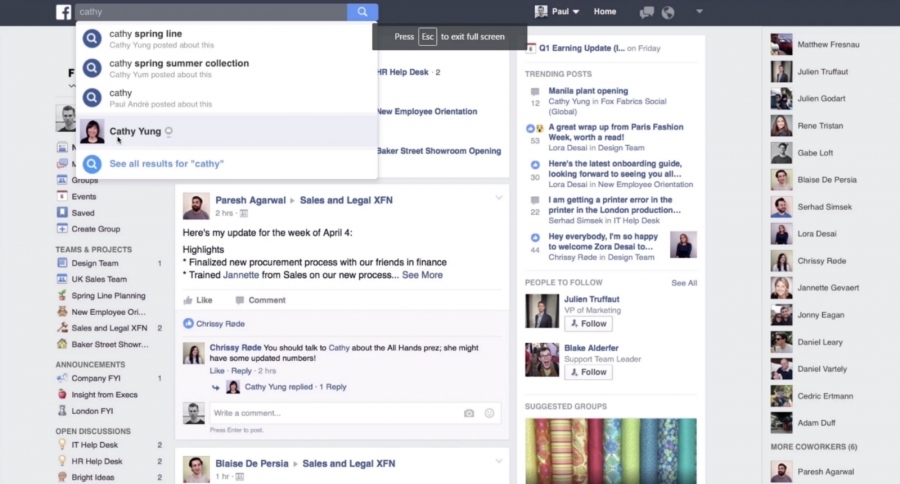Click the Baker Street Showroom Opening feed link
The image size is (900, 484).
pos(439,151)
